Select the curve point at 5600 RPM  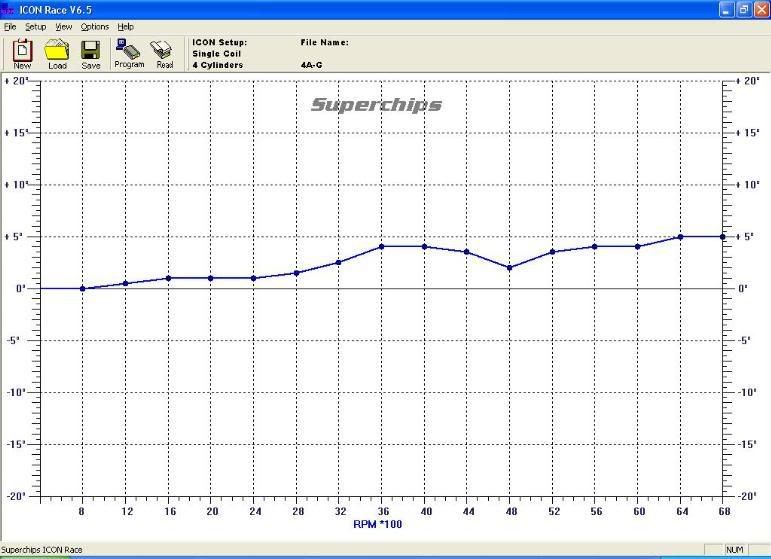[594, 246]
